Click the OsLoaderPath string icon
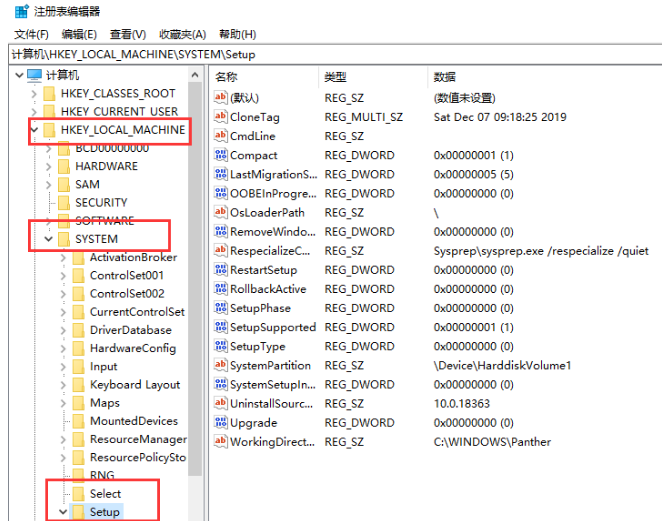The height and width of the screenshot is (521, 662). click(221, 212)
